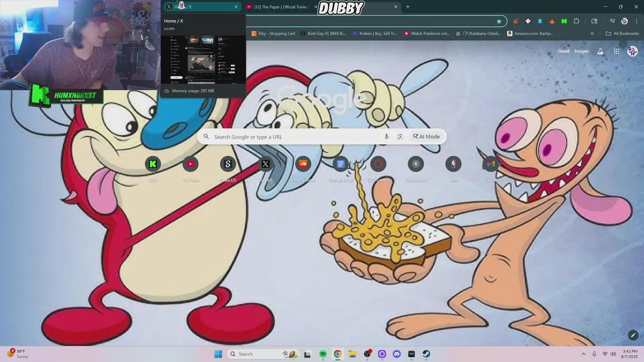Open the Watch Pokémon online bookmark

pos(427,34)
